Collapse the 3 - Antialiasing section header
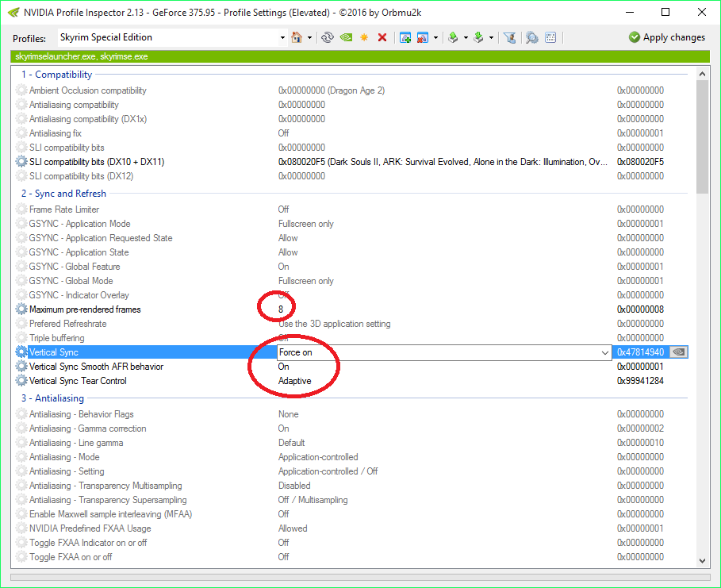The width and height of the screenshot is (721, 588). coord(52,398)
